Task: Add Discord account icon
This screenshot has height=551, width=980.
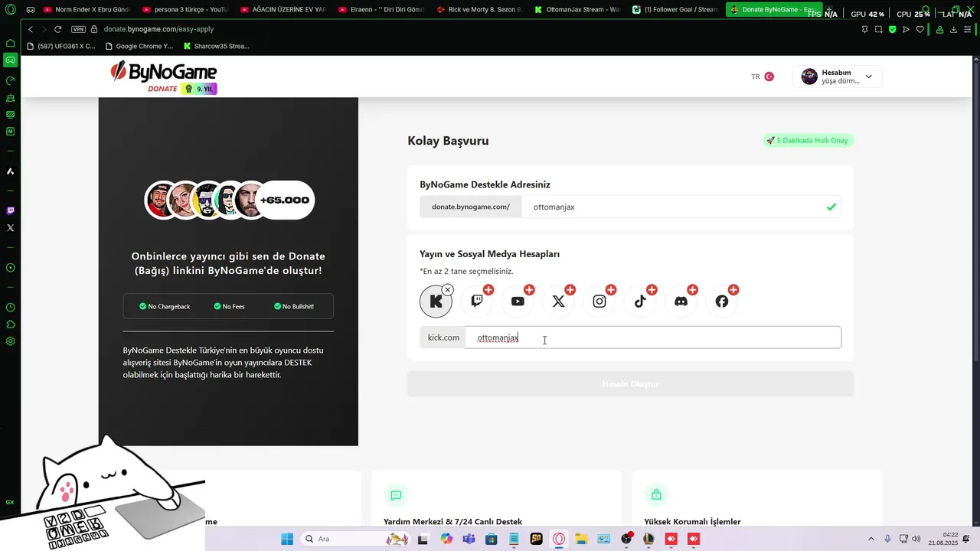Action: tap(681, 301)
